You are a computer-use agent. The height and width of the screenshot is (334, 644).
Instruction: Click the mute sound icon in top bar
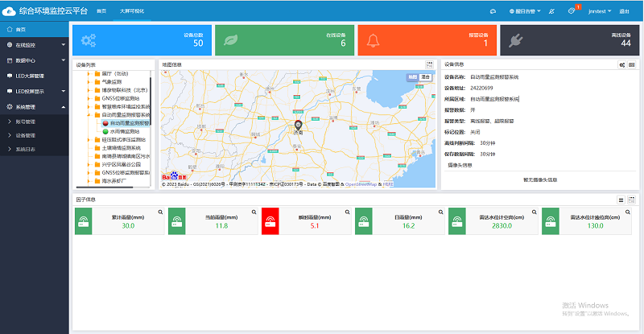(x=551, y=11)
